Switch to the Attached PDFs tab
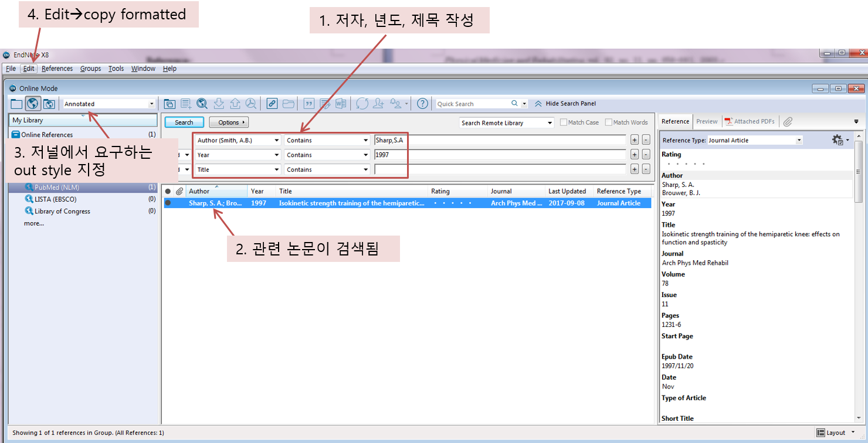868x443 pixels. coord(750,121)
